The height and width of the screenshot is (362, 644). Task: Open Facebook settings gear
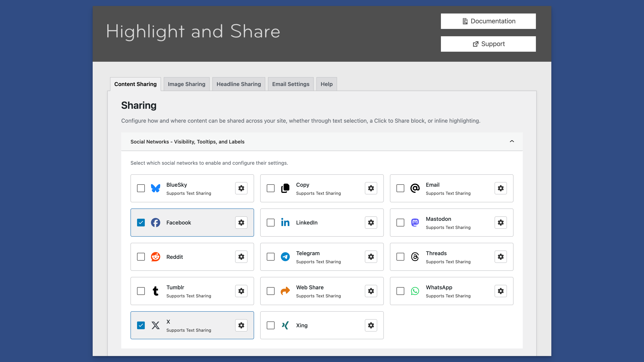click(241, 222)
